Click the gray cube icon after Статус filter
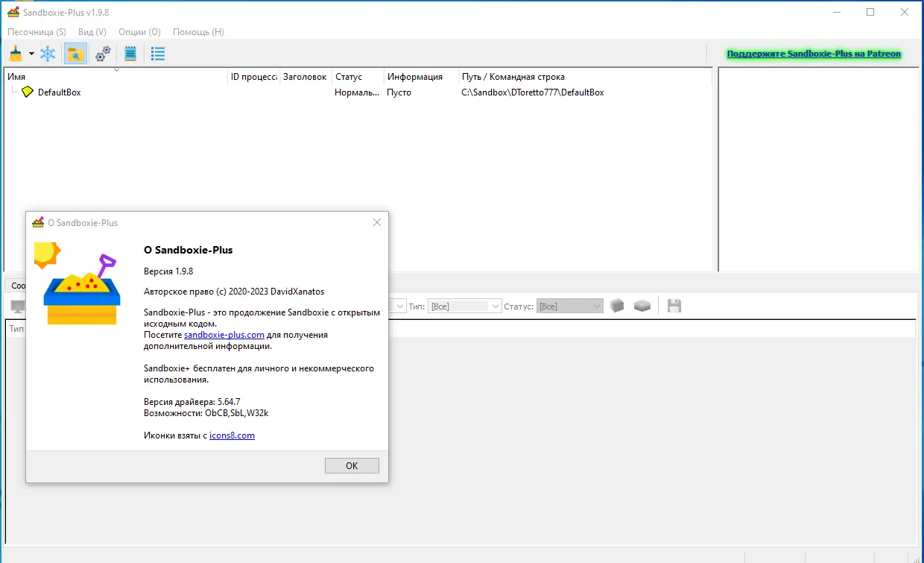924x563 pixels. point(616,306)
